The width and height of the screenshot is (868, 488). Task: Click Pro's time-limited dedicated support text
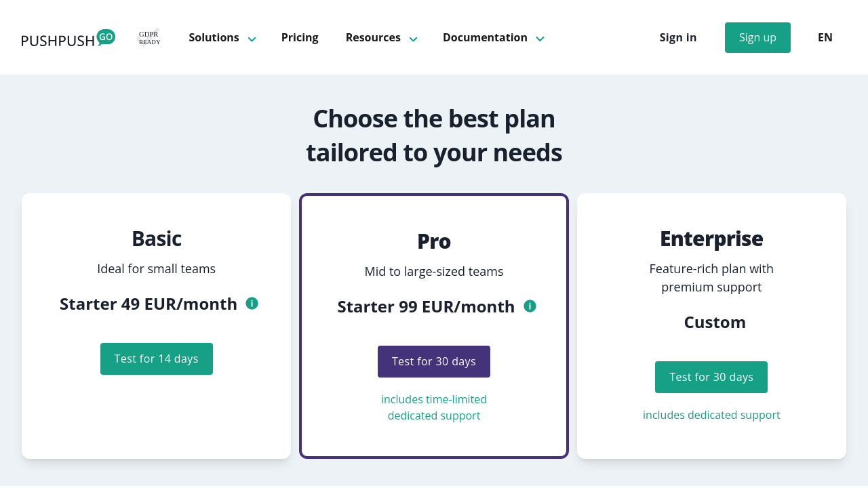pos(434,407)
